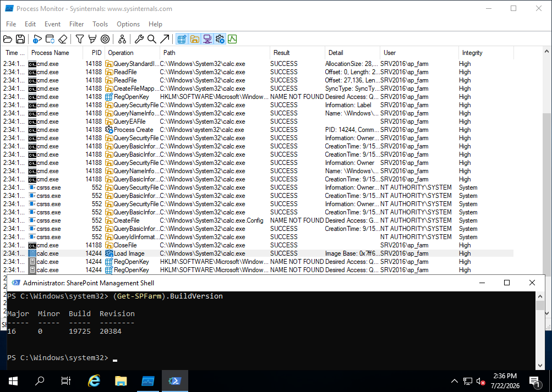Image resolution: width=552 pixels, height=392 pixels.
Task: Toggle the Autoscroll toolbar icon
Action: point(50,39)
